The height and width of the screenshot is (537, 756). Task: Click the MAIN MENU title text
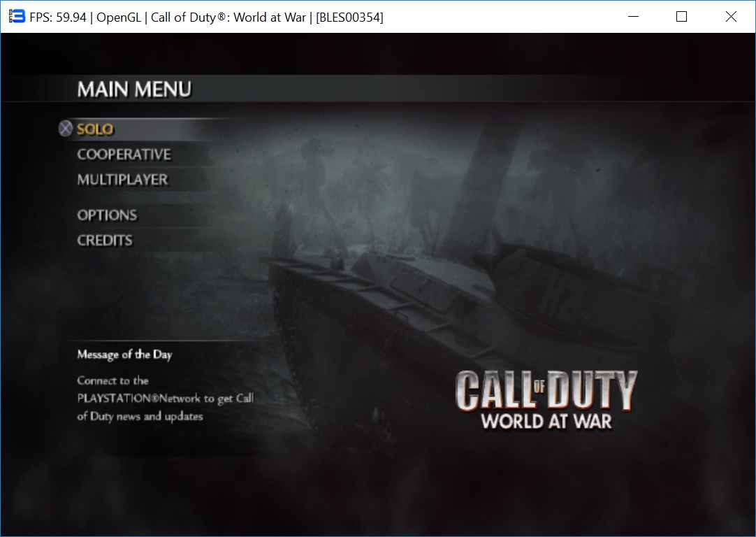click(135, 89)
